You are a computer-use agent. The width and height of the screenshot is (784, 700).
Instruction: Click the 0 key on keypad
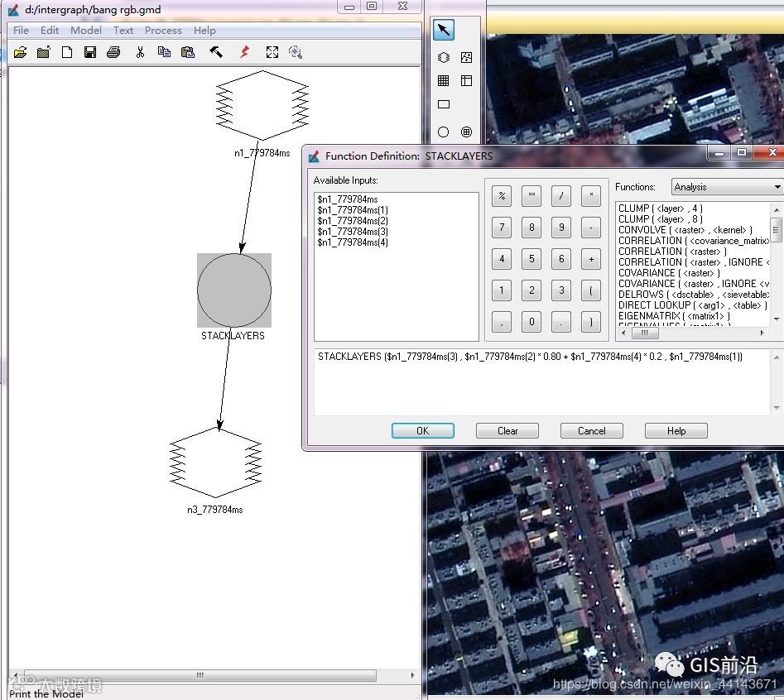tap(531, 322)
